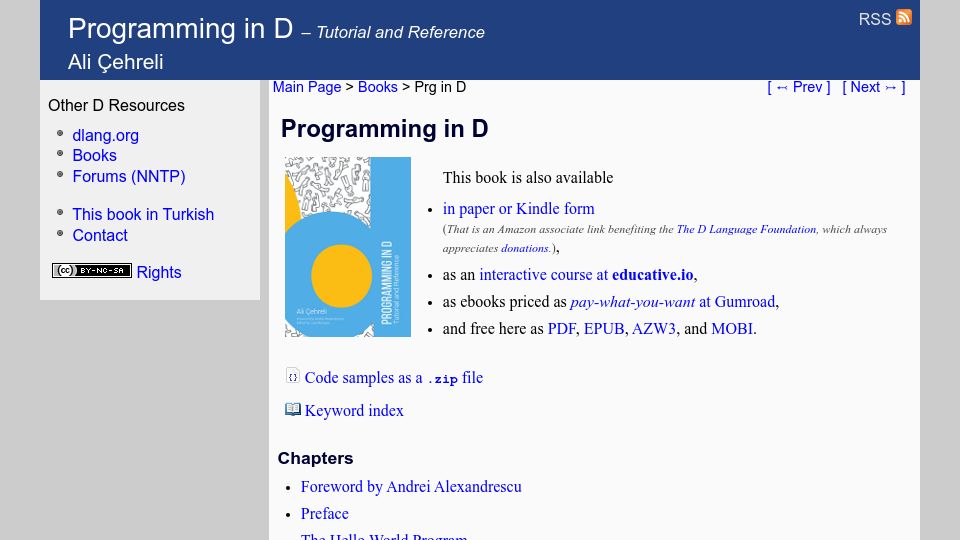Open The D Language Foundation link
The width and height of the screenshot is (960, 540).
tap(746, 229)
